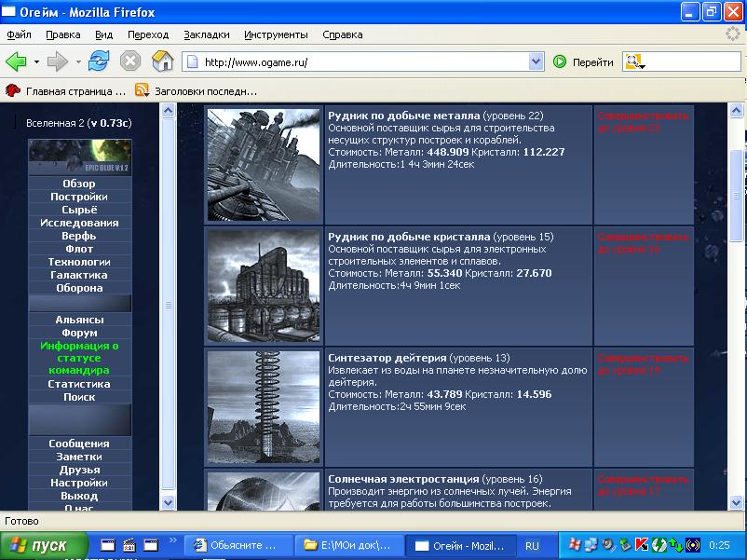This screenshot has width=747, height=560.
Task: Click left frame scrollbar up arrow
Action: [x=169, y=111]
